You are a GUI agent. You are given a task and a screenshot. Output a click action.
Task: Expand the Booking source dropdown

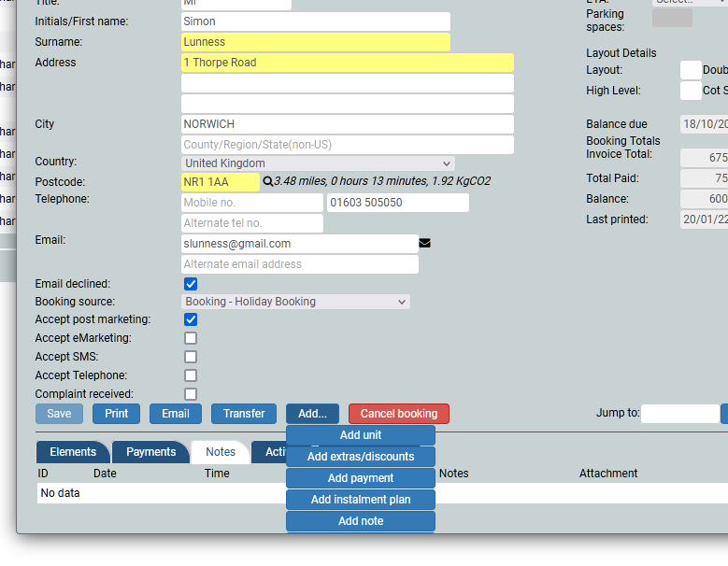tap(295, 302)
